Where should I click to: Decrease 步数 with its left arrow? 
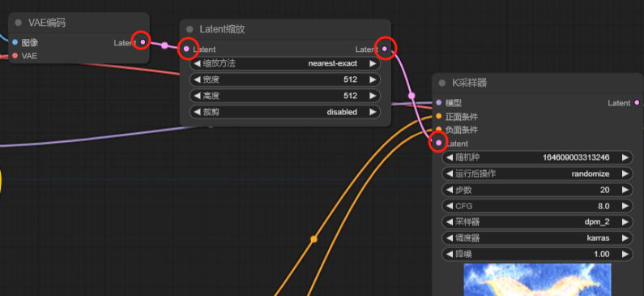(x=450, y=190)
